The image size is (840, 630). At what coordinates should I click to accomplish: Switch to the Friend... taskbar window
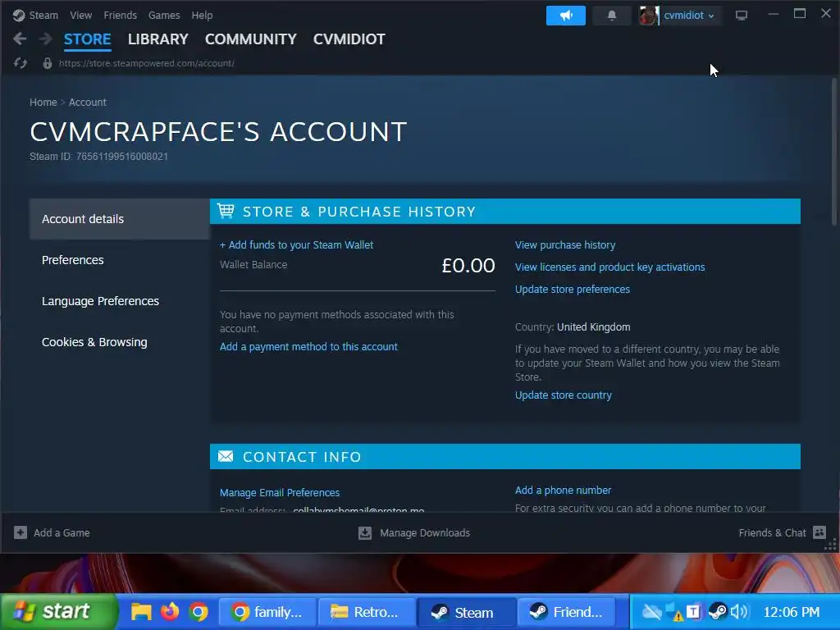[566, 612]
